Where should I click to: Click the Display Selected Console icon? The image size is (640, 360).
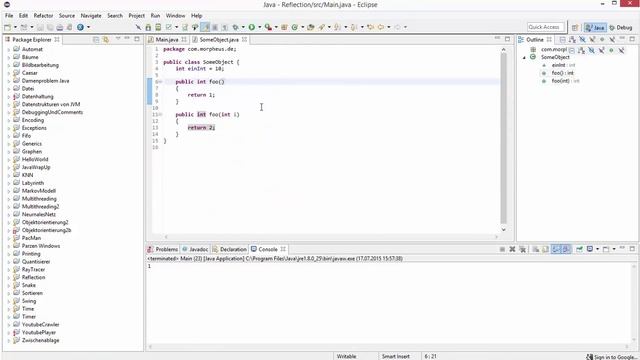pos(589,249)
